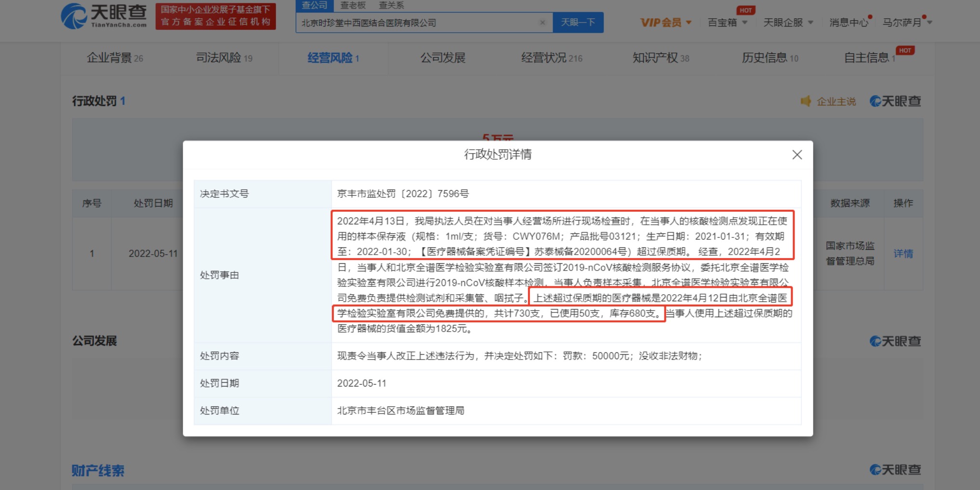Open the 知识产权 tab
The image size is (980, 490).
(x=661, y=58)
